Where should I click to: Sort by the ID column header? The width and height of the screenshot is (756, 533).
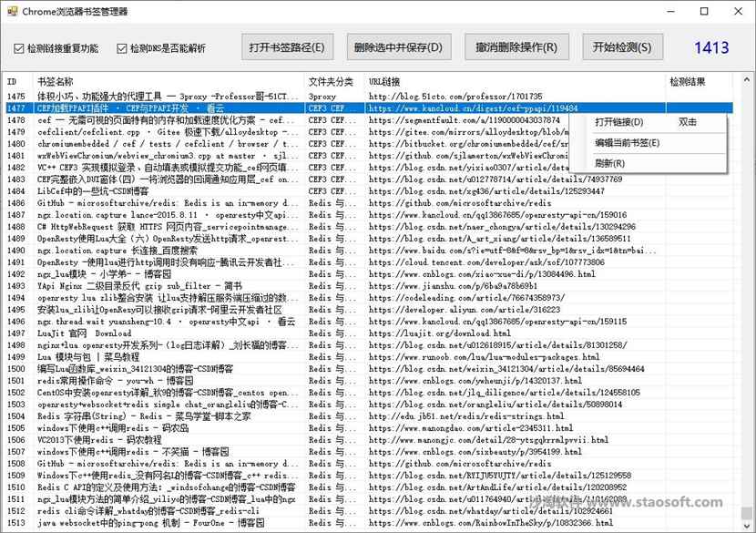[18, 81]
